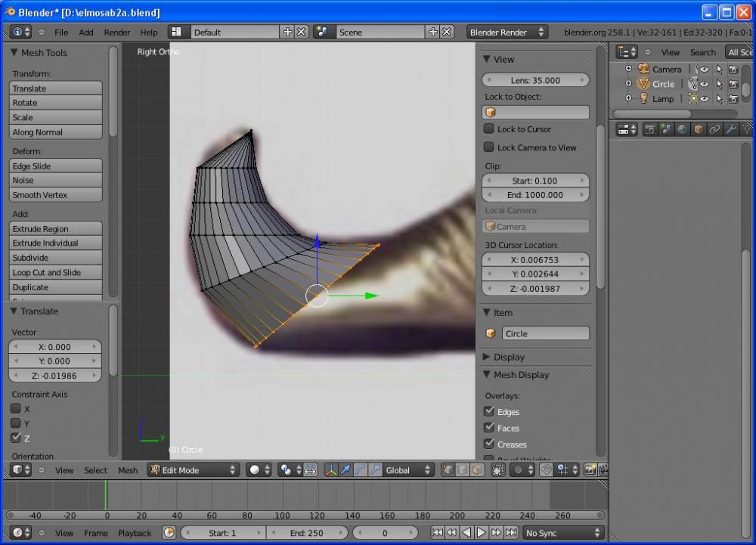Open the Edit Mode selector dropdown
Viewport: 756px width, 545px height.
(x=193, y=470)
